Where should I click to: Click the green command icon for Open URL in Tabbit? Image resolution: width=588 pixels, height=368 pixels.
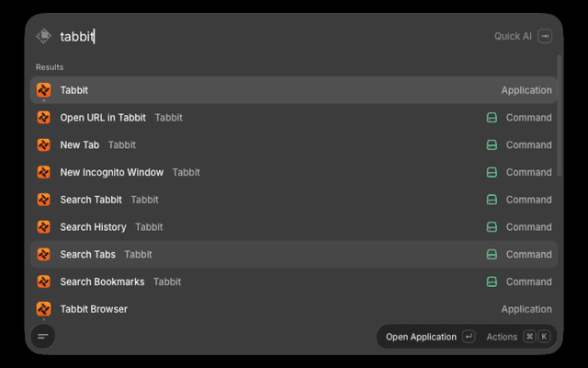click(492, 118)
